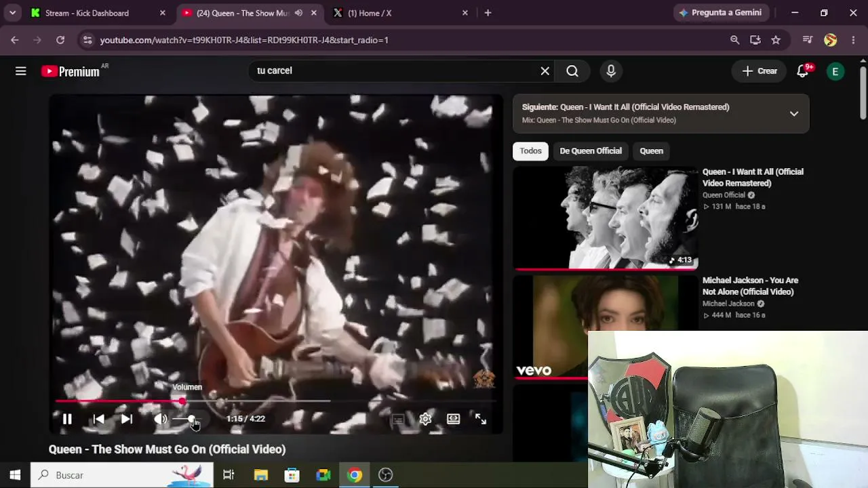Screen dimensions: 868x488
Task: Close the Home / X tab
Action: pos(465,13)
